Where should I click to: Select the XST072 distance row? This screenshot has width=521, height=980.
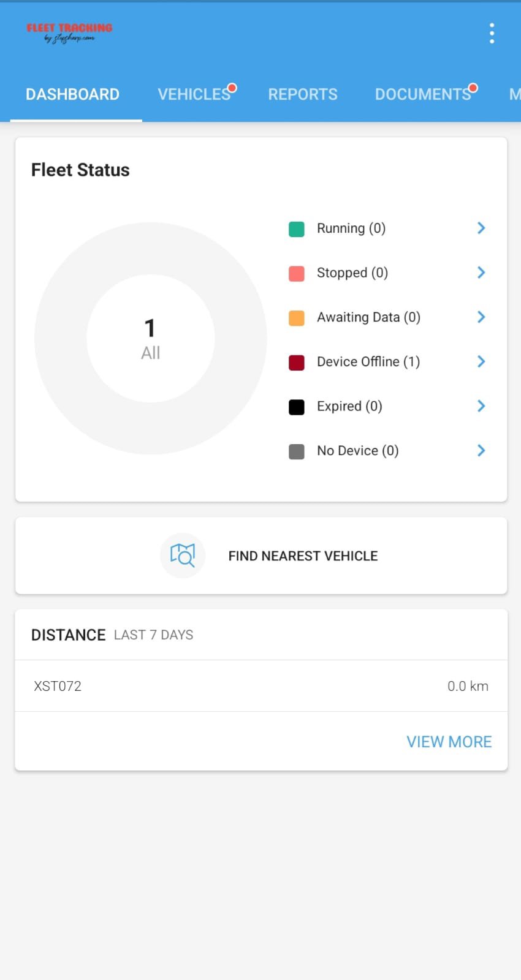260,685
